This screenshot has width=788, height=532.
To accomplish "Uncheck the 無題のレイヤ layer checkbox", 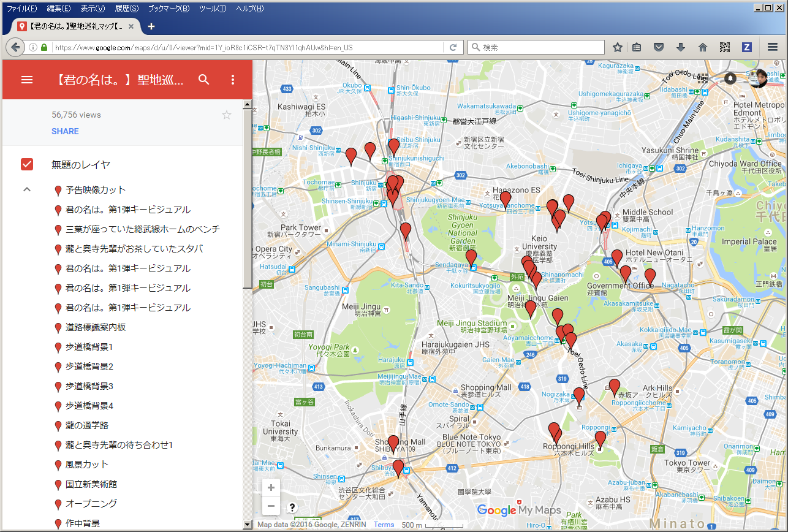I will pos(27,164).
